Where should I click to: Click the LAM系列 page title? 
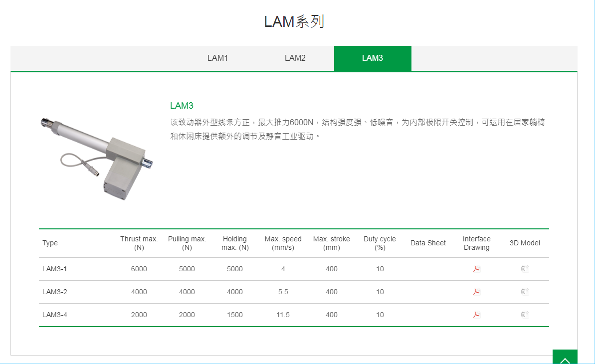pos(294,21)
